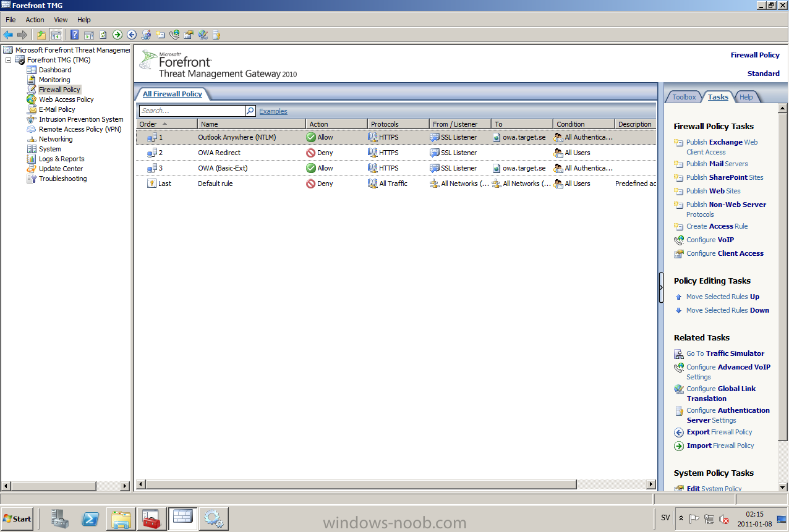Click the green circle arrow import icon
Viewport: 789px width, 532px height.
[117, 35]
